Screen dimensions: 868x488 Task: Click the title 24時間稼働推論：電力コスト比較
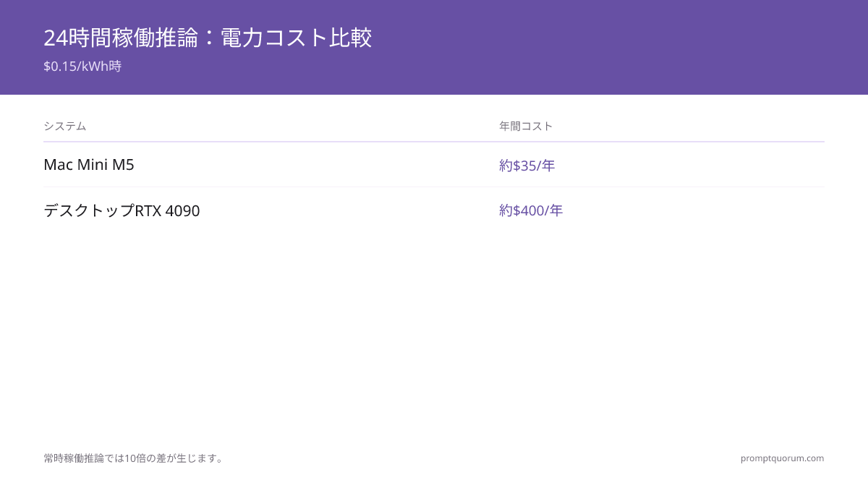tap(208, 38)
